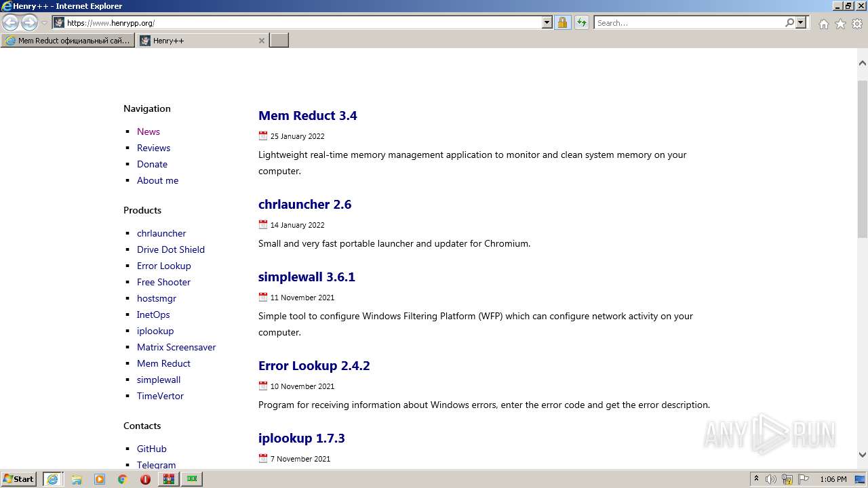The height and width of the screenshot is (488, 868).
Task: Open the Reviews navigation link
Action: click(x=153, y=148)
